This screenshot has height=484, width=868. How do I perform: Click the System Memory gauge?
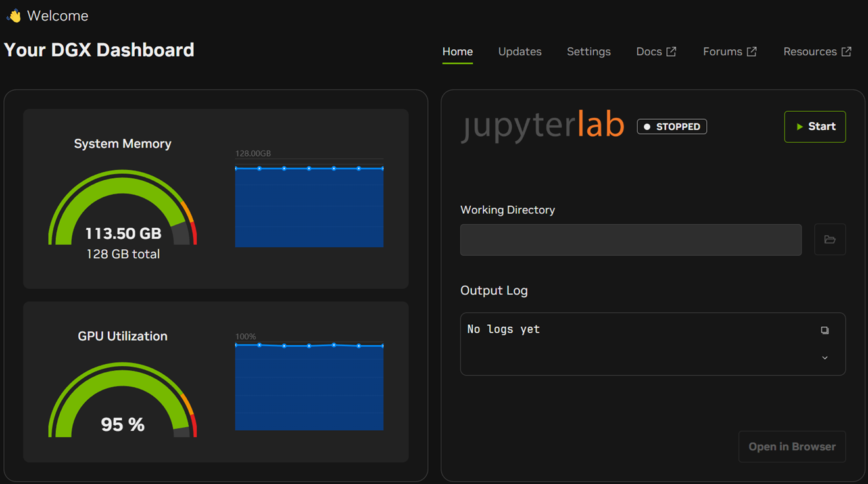point(122,207)
